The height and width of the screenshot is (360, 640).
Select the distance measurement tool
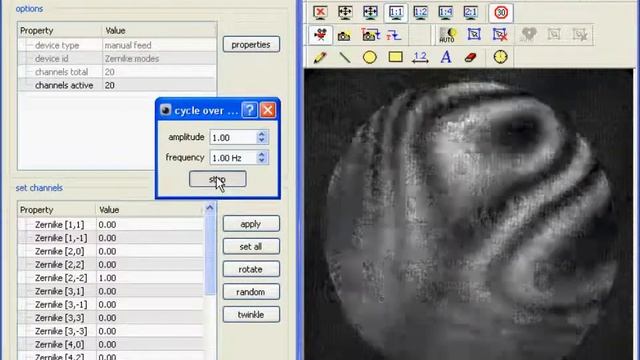tap(420, 57)
